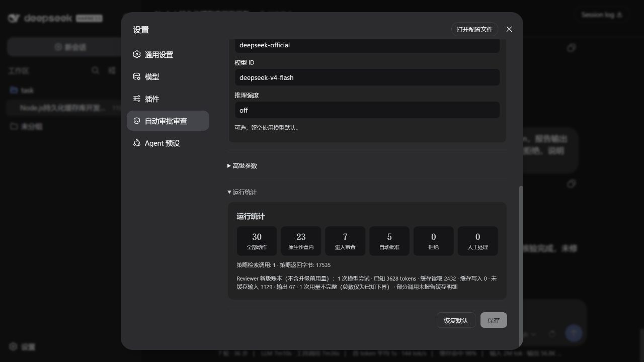The height and width of the screenshot is (362, 644).
Task: Click the 保存 button
Action: tap(494, 320)
